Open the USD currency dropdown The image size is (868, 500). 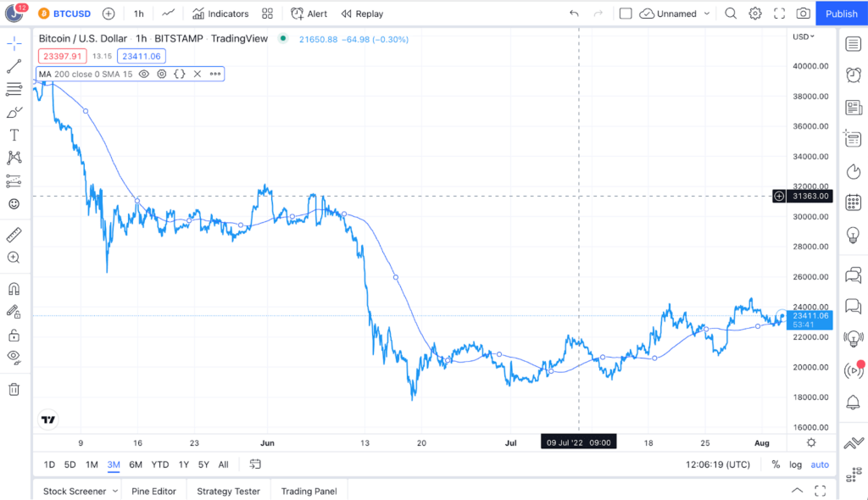tap(804, 36)
